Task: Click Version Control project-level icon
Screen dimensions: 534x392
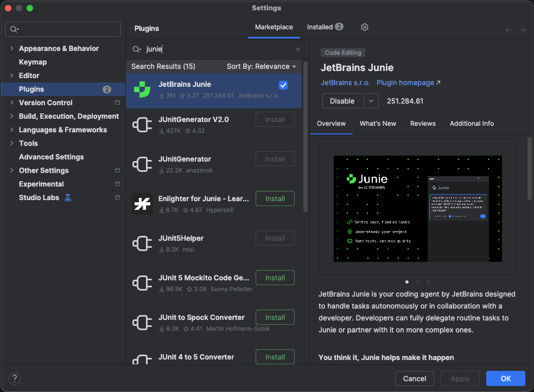Action: pos(118,102)
